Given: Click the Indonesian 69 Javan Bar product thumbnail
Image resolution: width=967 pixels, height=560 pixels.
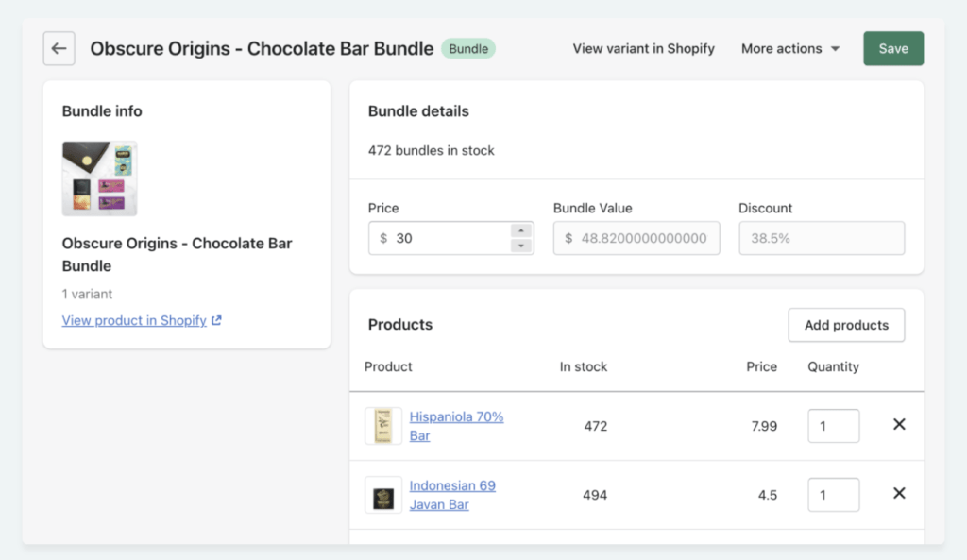Looking at the screenshot, I should [382, 495].
